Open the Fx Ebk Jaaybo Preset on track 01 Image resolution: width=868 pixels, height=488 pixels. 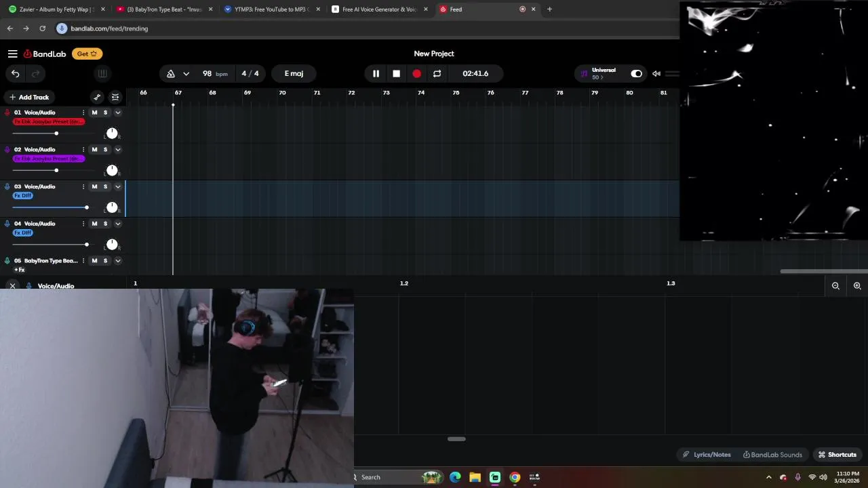pyautogui.click(x=49, y=121)
